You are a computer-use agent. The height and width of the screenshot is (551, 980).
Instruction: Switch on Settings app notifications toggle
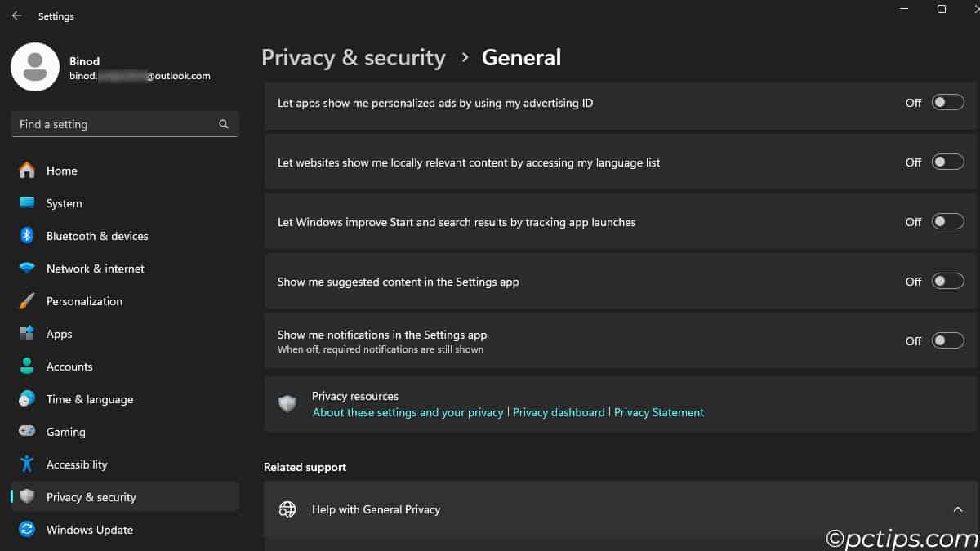[x=947, y=341]
